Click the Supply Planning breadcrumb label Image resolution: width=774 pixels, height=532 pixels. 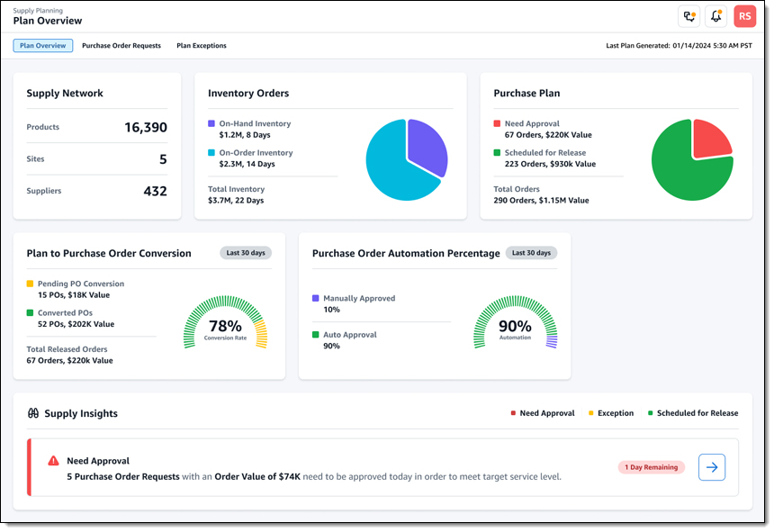(x=38, y=11)
